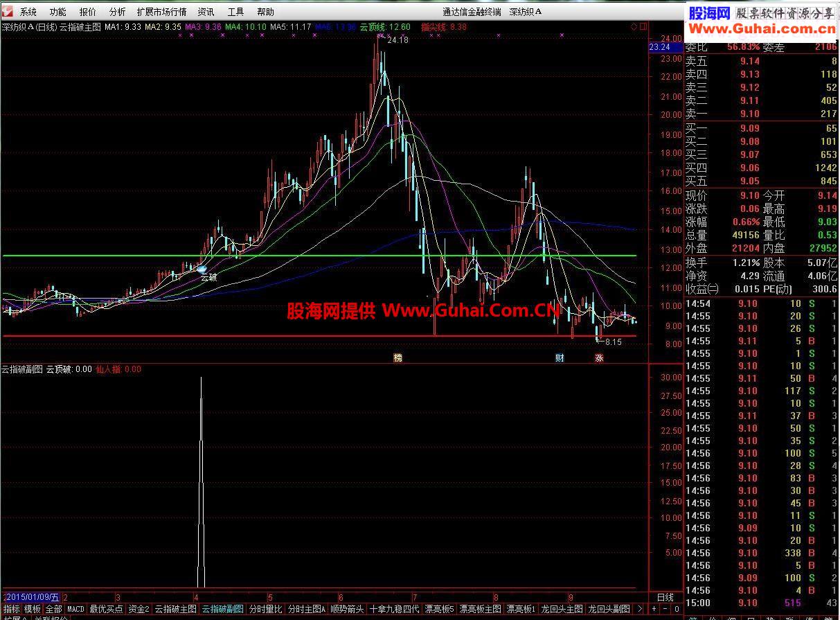Image resolution: width=840 pixels, height=620 pixels.
Task: Open the 分析 menu
Action: point(118,12)
